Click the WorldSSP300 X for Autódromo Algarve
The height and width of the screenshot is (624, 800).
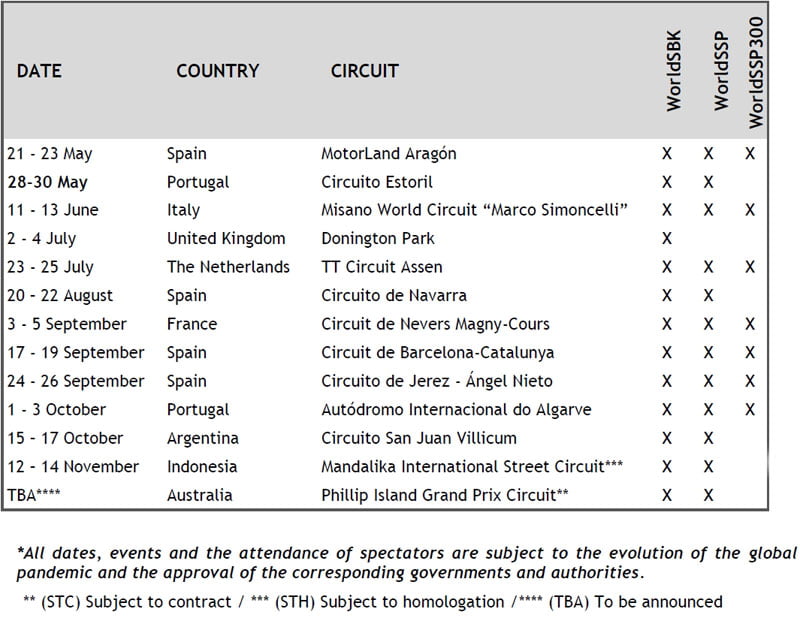tap(749, 410)
